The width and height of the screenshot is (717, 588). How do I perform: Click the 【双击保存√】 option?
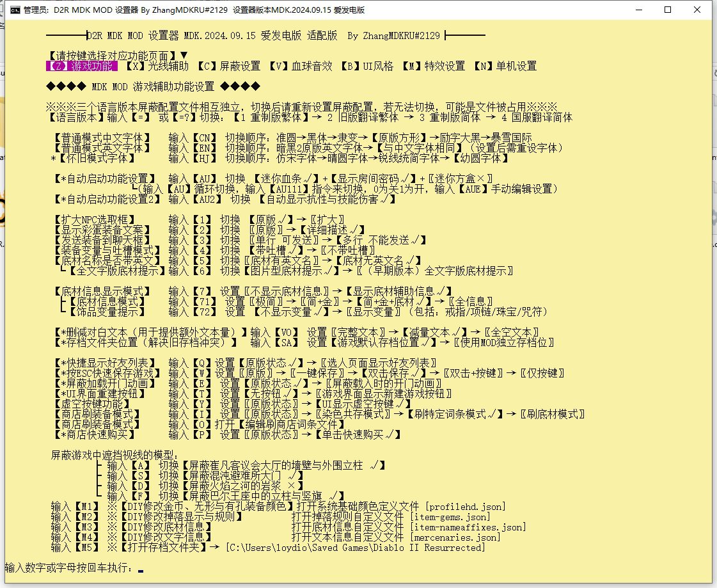pyautogui.click(x=394, y=373)
